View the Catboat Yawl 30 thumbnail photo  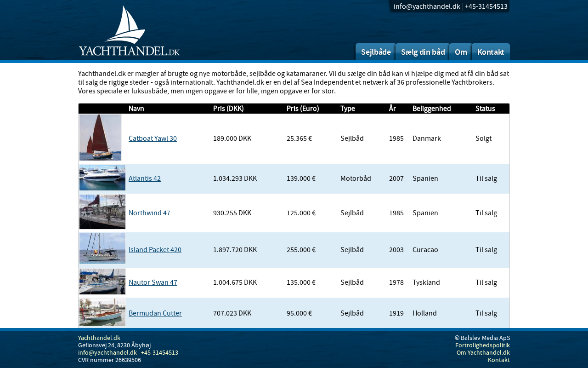pos(100,138)
